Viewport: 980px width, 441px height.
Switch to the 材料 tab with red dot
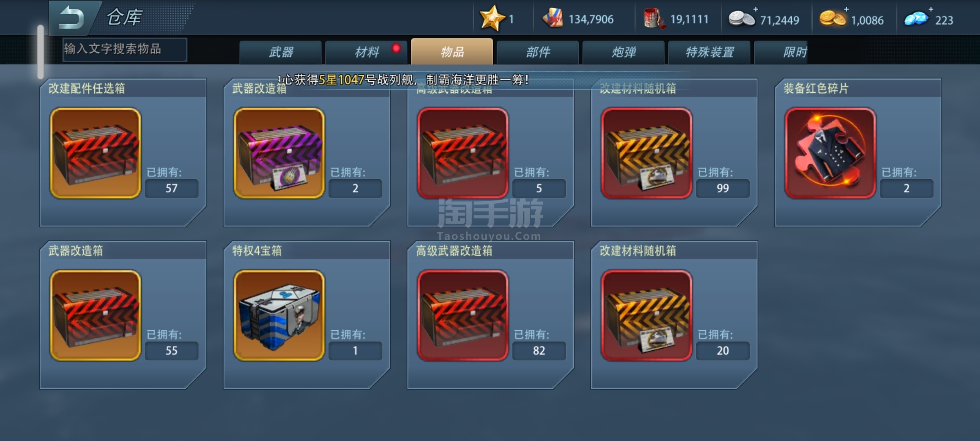[x=366, y=52]
